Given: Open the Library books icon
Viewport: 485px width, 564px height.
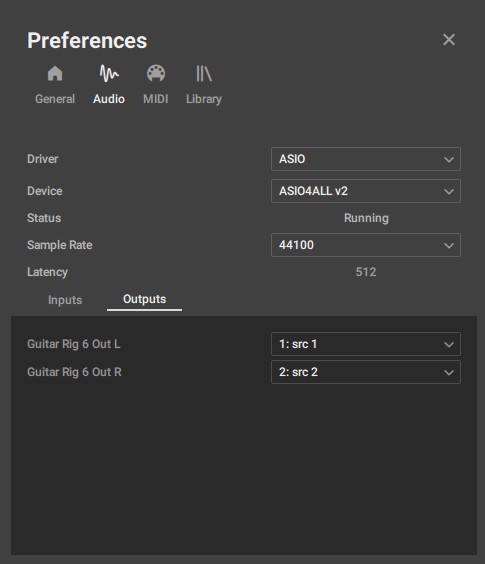Looking at the screenshot, I should click(204, 74).
